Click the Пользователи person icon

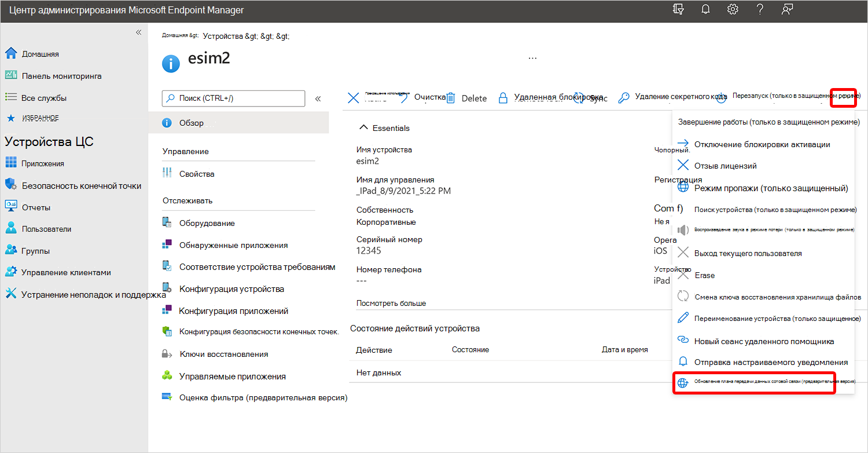click(x=11, y=228)
